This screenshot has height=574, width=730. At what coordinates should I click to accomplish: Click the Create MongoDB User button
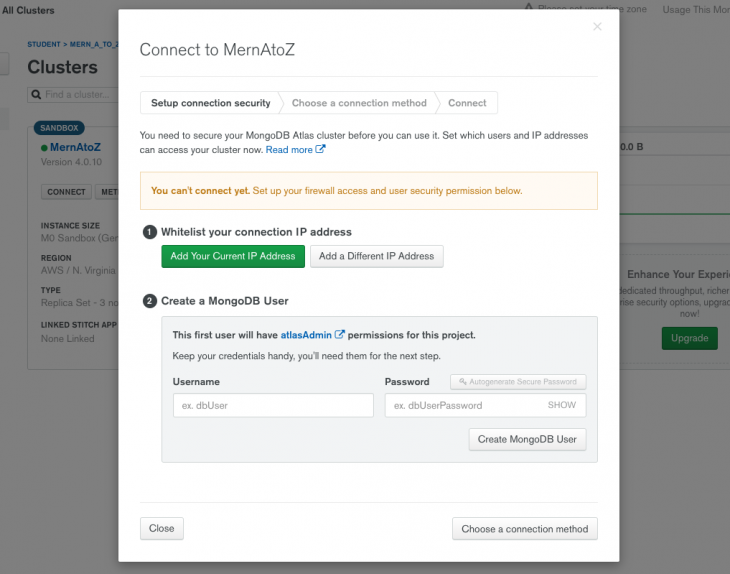click(527, 439)
